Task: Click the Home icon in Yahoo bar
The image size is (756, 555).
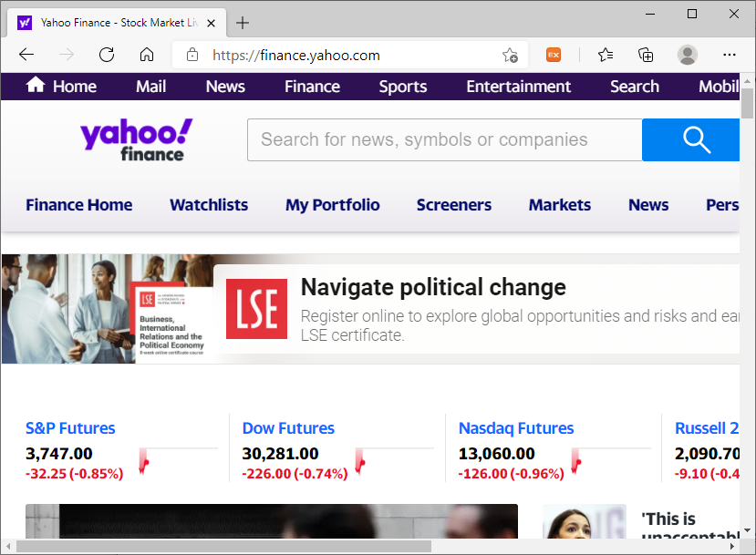Action: [x=36, y=85]
